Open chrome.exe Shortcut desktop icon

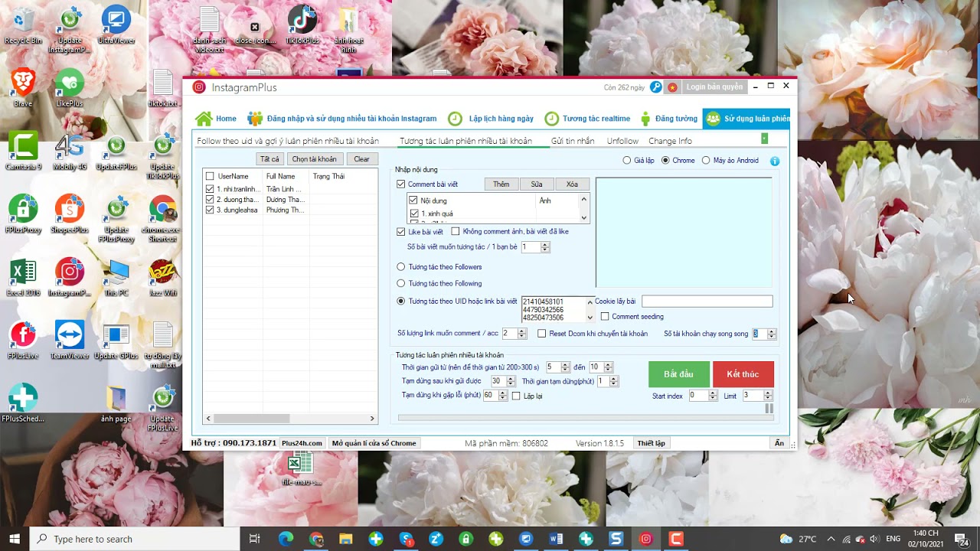coord(162,217)
